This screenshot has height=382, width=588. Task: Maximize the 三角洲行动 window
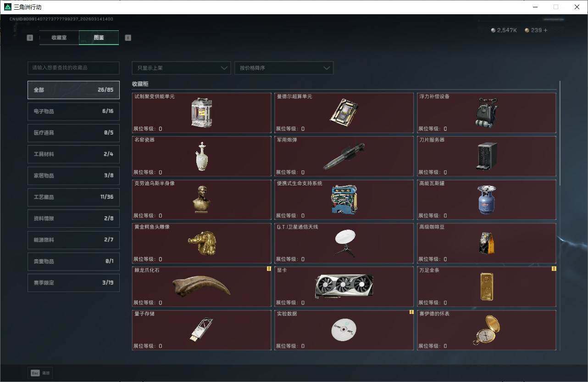pyautogui.click(x=556, y=7)
